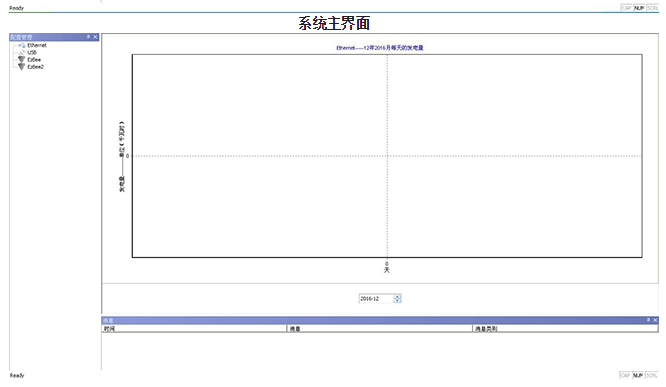Viewport: 666px width, 387px height.
Task: Select the Ethernet node in the tree
Action: [x=37, y=45]
